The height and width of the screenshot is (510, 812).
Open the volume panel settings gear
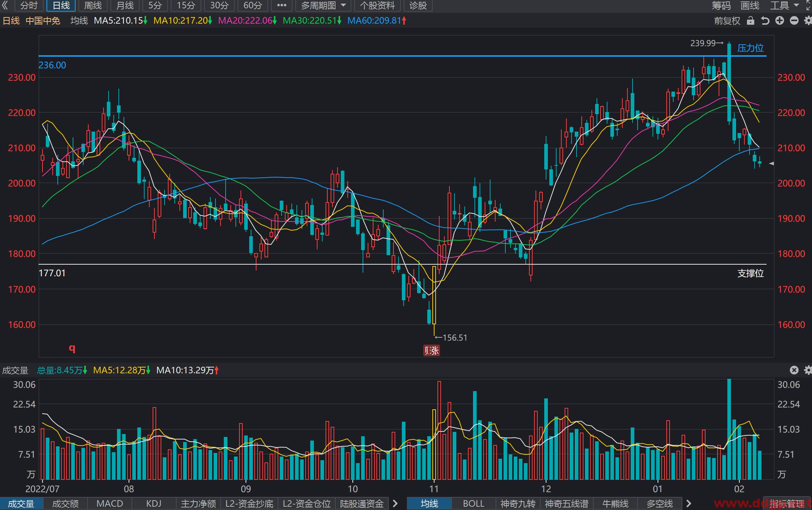[808, 370]
